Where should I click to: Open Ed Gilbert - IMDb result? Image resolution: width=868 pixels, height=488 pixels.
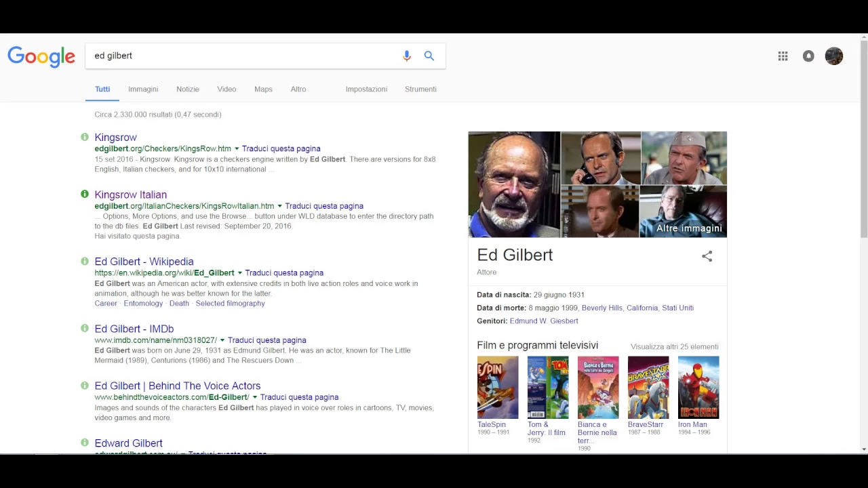134,329
